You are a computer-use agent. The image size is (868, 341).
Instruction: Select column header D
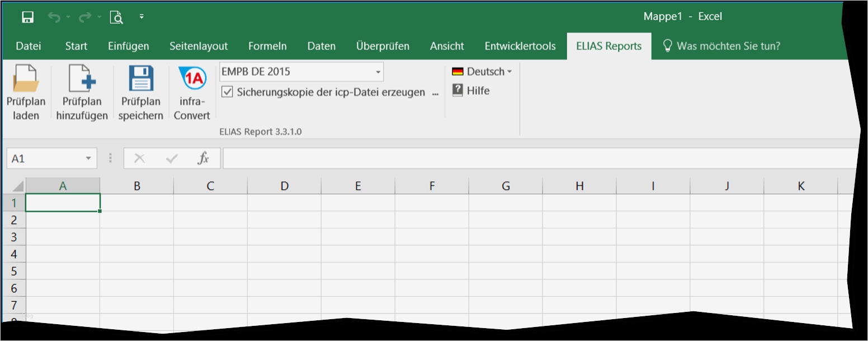click(x=284, y=185)
